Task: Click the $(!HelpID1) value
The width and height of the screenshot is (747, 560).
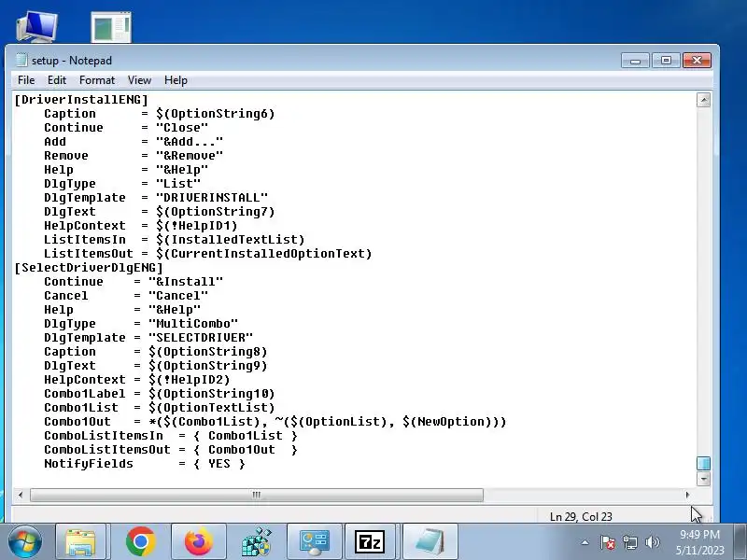Action: click(x=197, y=226)
